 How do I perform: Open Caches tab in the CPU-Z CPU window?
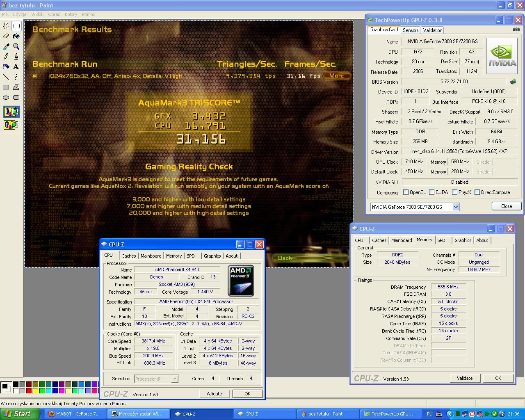pos(128,256)
